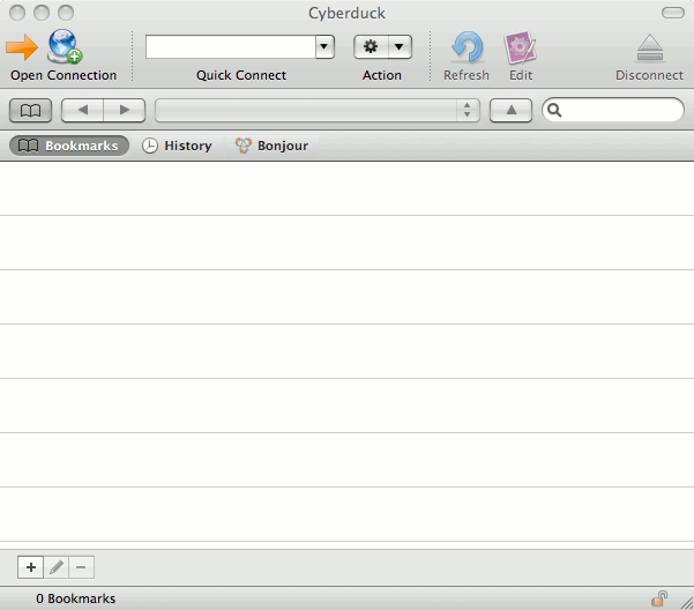Viewport: 694px width, 610px height.
Task: Expand the Action menu arrow
Action: 399,47
